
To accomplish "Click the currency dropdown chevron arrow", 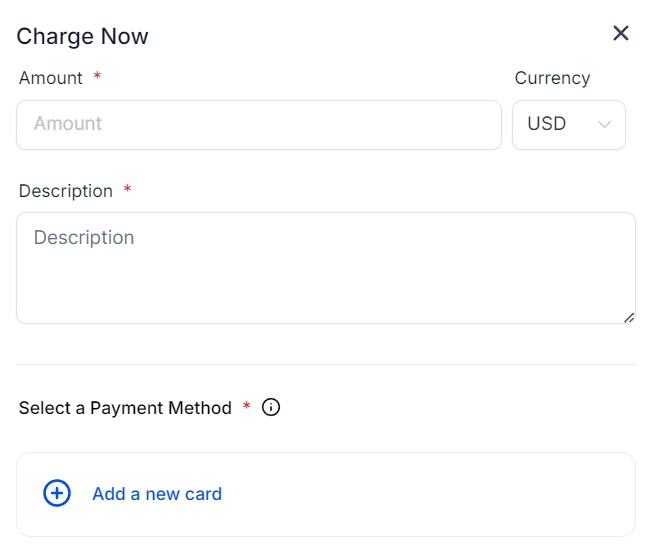I will coord(604,125).
